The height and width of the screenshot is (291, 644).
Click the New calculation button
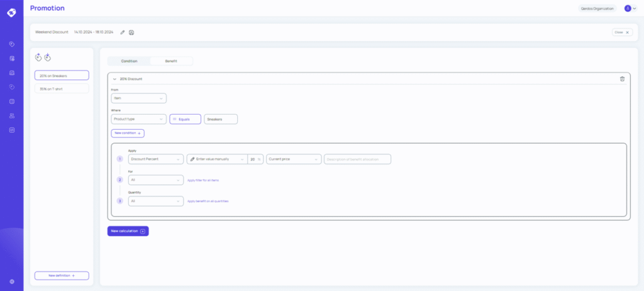(128, 231)
